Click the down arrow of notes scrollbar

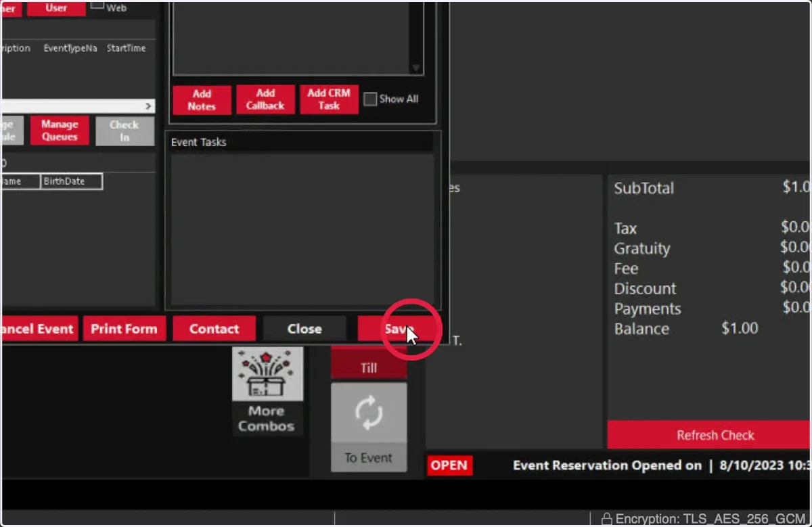point(416,68)
